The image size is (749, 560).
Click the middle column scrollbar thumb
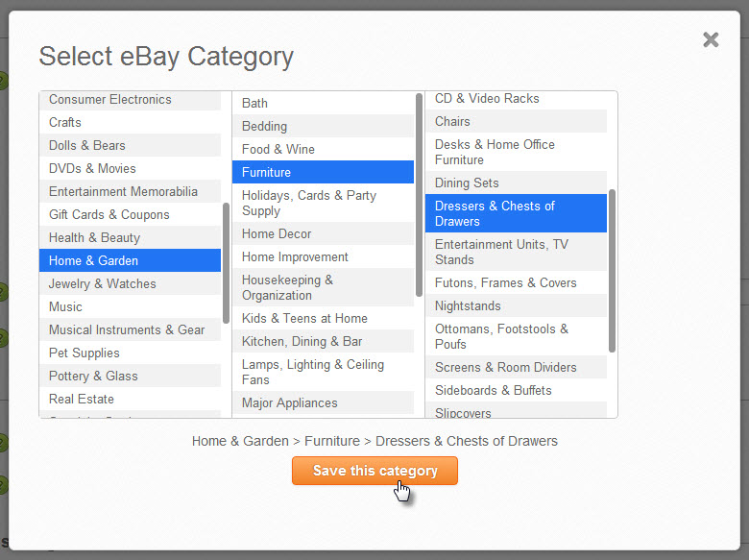click(419, 194)
